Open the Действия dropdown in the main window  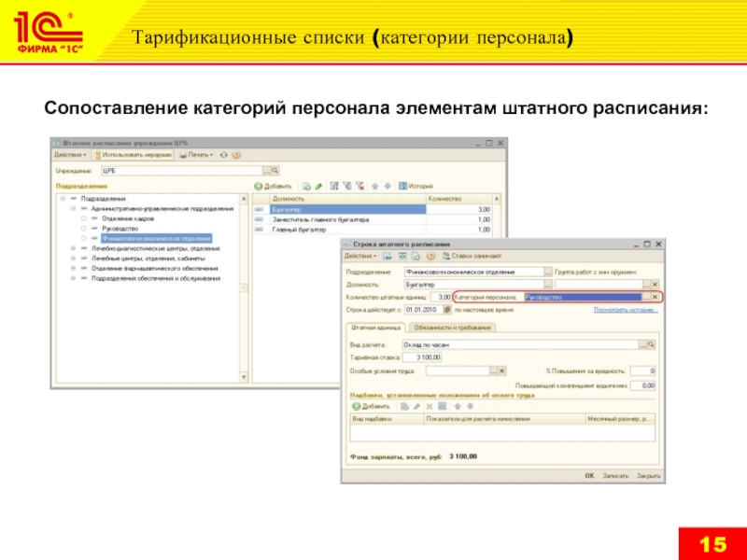(70, 154)
